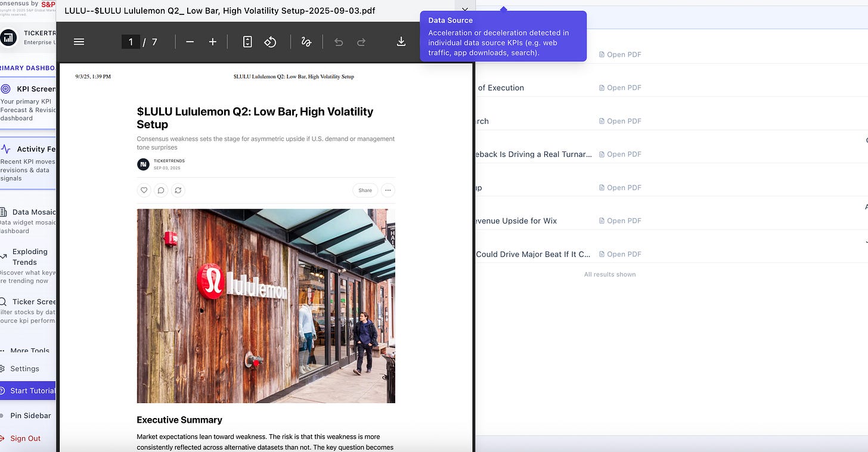The height and width of the screenshot is (452, 868).
Task: Open Settings in the sidebar
Action: point(24,369)
